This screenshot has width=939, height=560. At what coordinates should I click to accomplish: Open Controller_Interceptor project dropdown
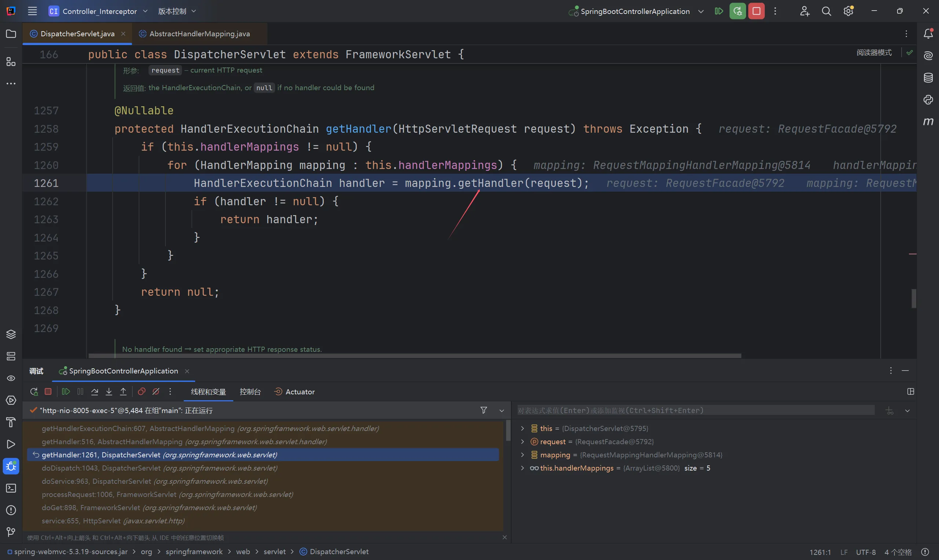(98, 11)
